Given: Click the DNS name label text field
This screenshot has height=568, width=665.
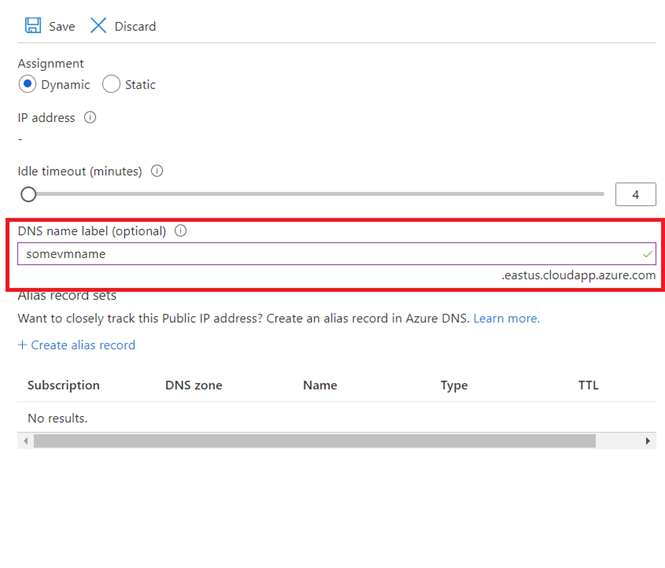Looking at the screenshot, I should tap(336, 254).
